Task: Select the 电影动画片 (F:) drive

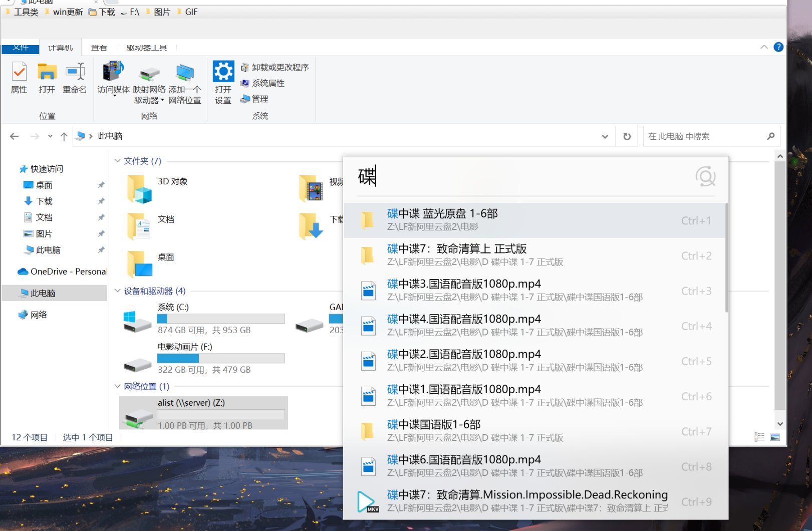Action: pyautogui.click(x=204, y=358)
